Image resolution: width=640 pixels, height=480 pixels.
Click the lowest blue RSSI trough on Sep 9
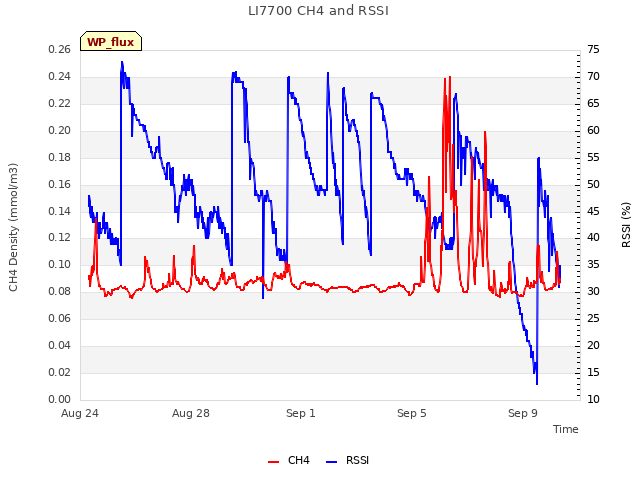pos(537,383)
